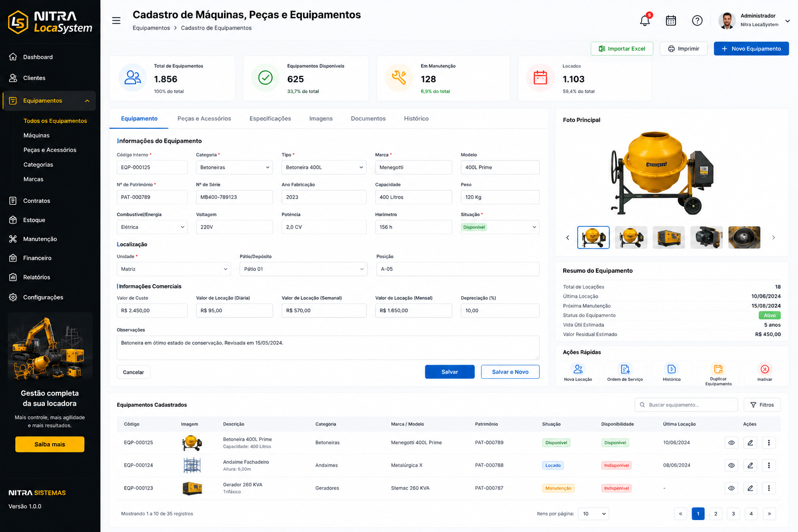The image size is (798, 532).
Task: Click the Salvar button
Action: 449,372
